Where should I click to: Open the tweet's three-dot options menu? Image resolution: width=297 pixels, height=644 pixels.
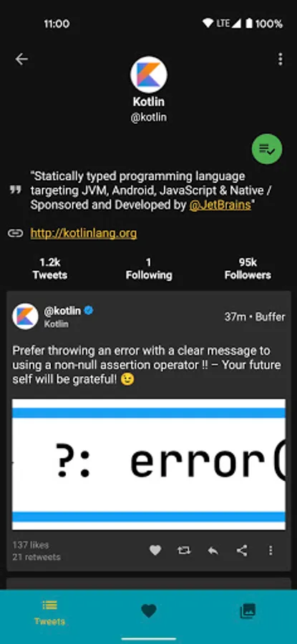tap(271, 550)
